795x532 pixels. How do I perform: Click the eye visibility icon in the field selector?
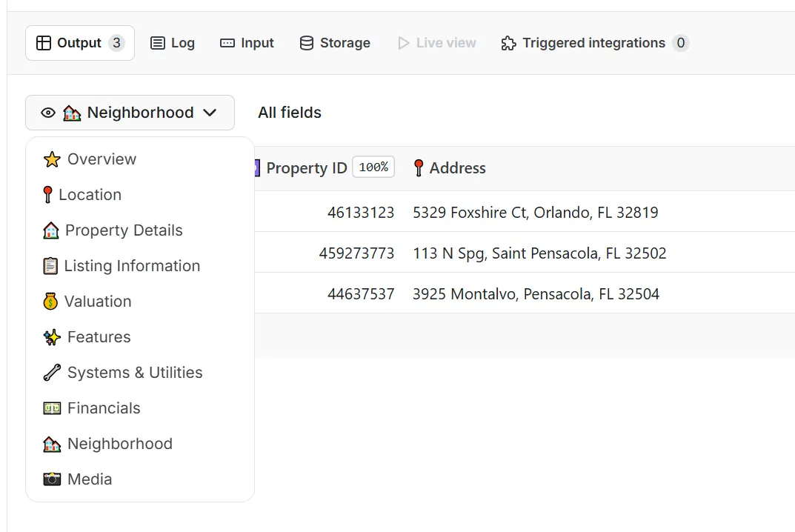pyautogui.click(x=48, y=112)
